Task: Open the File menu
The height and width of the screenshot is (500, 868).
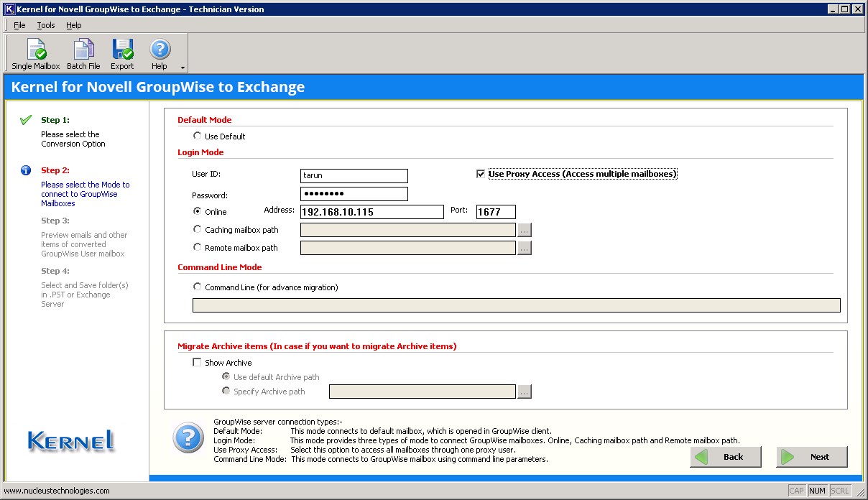Action: point(19,25)
